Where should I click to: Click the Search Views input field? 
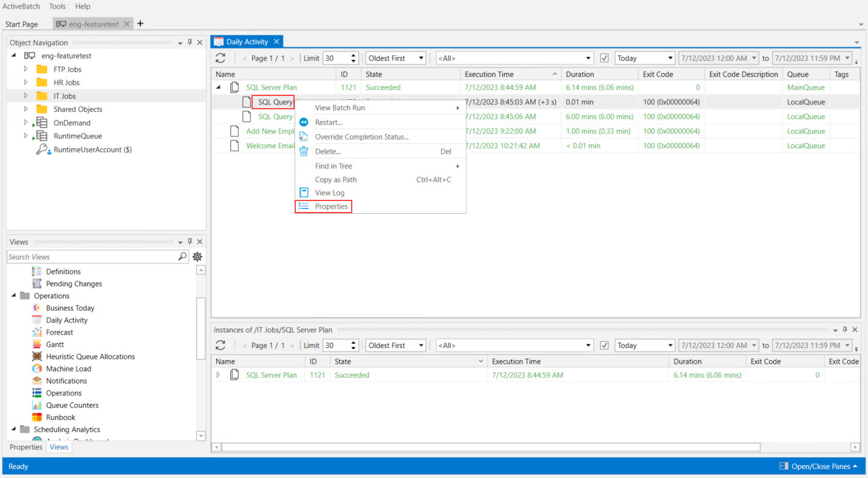[x=91, y=257]
